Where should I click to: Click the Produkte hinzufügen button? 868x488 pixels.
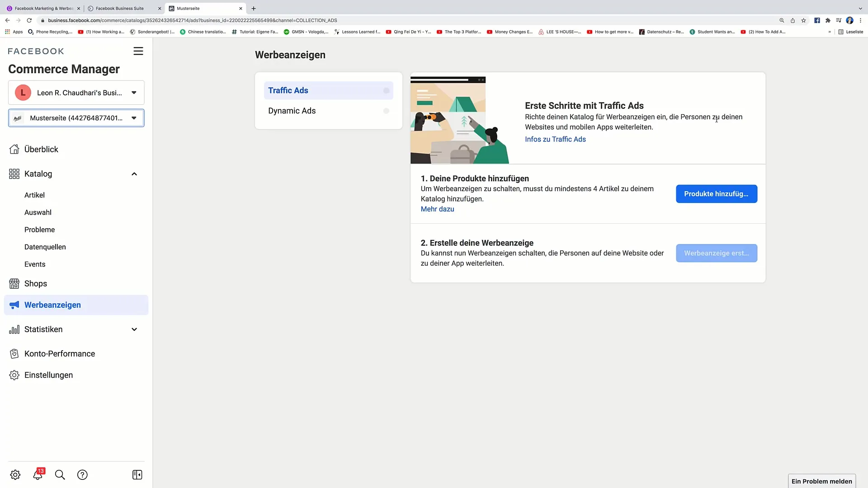coord(717,194)
